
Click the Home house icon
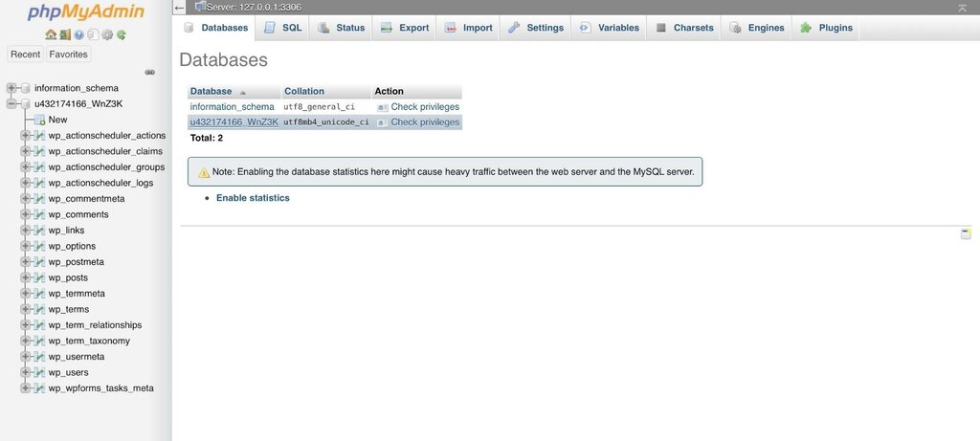(x=51, y=35)
